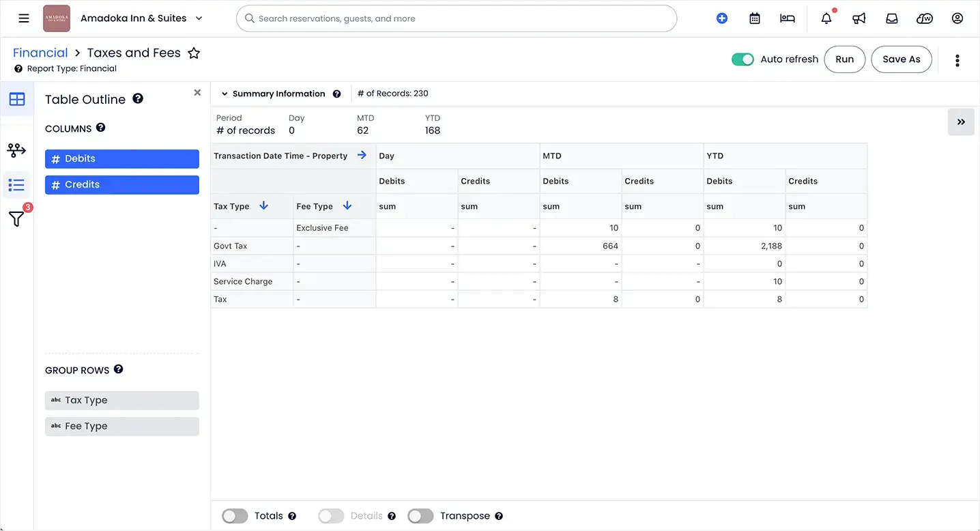This screenshot has width=980, height=531.
Task: Click the Table Outline help icon
Action: [x=138, y=99]
